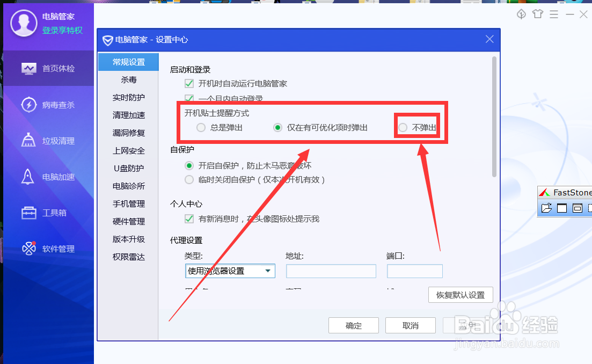
Task: Select 开启自保护 radio option
Action: pos(189,166)
